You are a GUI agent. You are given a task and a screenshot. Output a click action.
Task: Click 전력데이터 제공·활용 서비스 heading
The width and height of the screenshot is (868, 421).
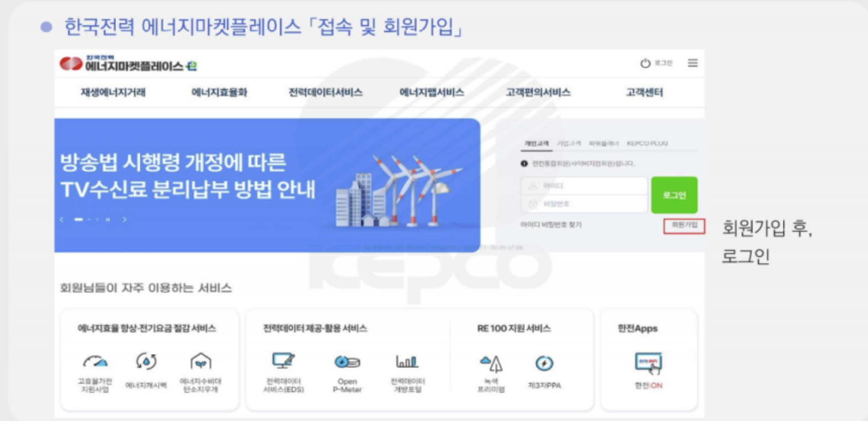315,328
